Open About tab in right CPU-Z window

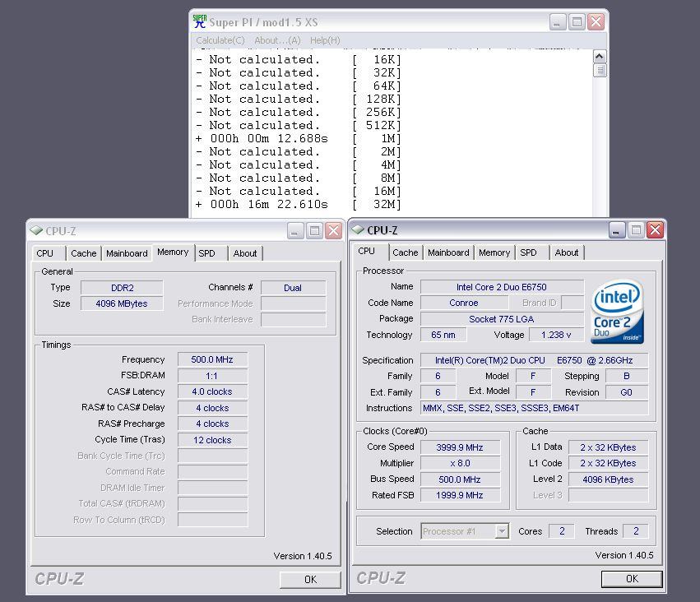pos(567,252)
